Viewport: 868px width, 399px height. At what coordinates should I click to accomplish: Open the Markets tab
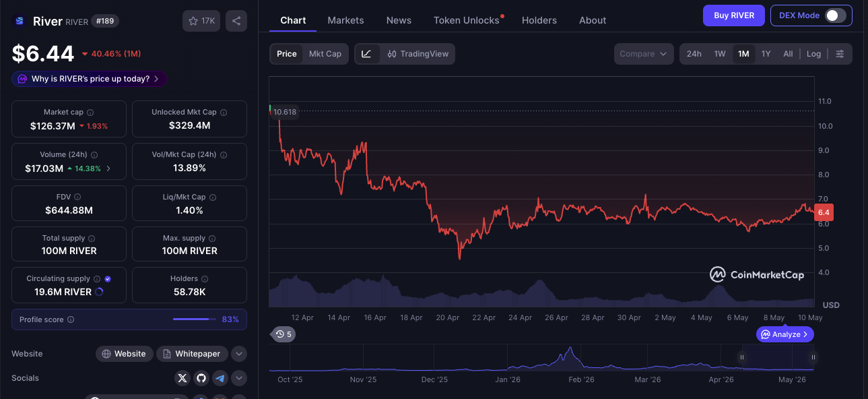click(x=346, y=20)
